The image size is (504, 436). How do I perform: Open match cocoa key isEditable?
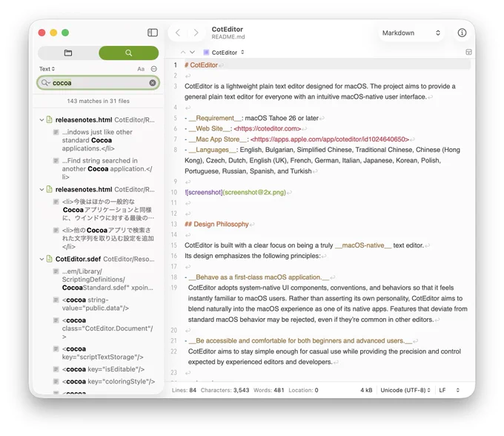click(105, 369)
